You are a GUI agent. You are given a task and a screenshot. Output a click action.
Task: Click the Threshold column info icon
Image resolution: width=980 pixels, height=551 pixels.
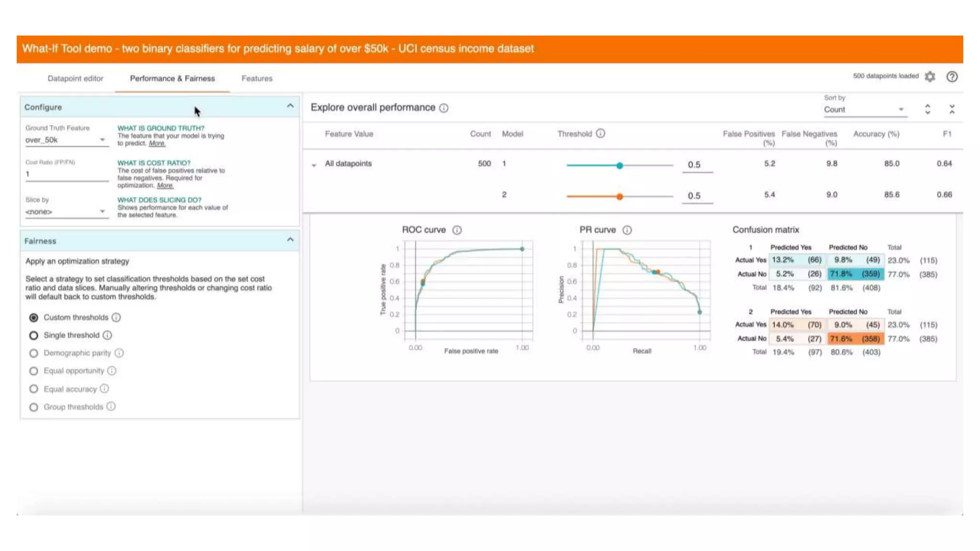click(x=601, y=134)
